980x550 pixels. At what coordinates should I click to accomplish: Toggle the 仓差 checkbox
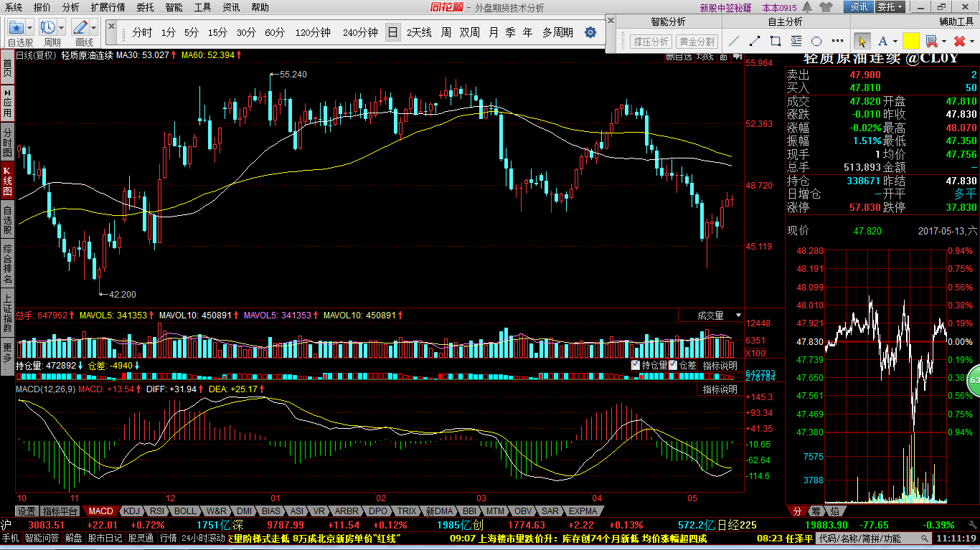[673, 365]
